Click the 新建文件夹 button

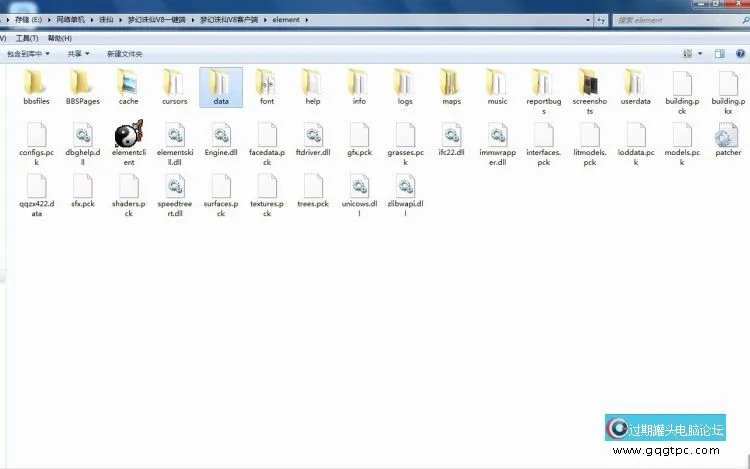(x=125, y=53)
